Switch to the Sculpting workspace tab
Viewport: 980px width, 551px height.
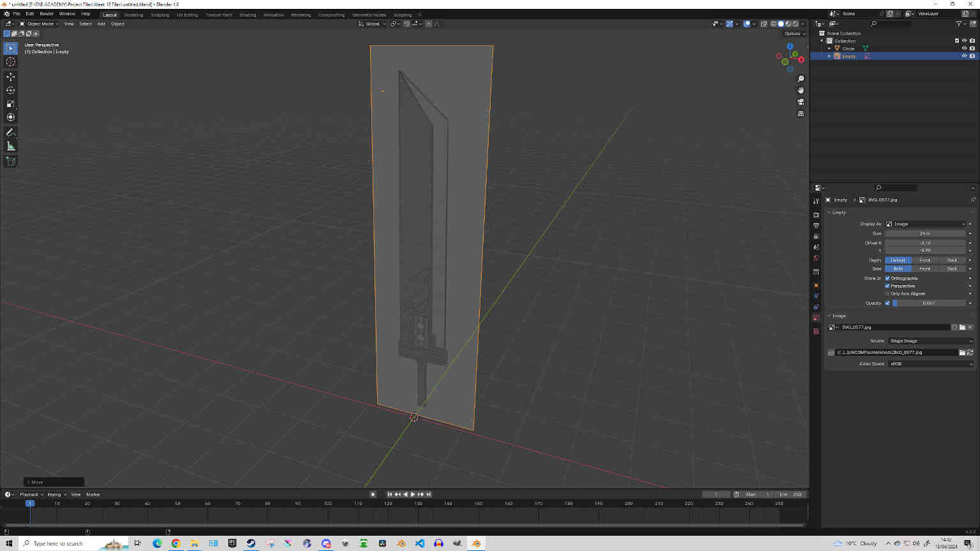point(160,15)
